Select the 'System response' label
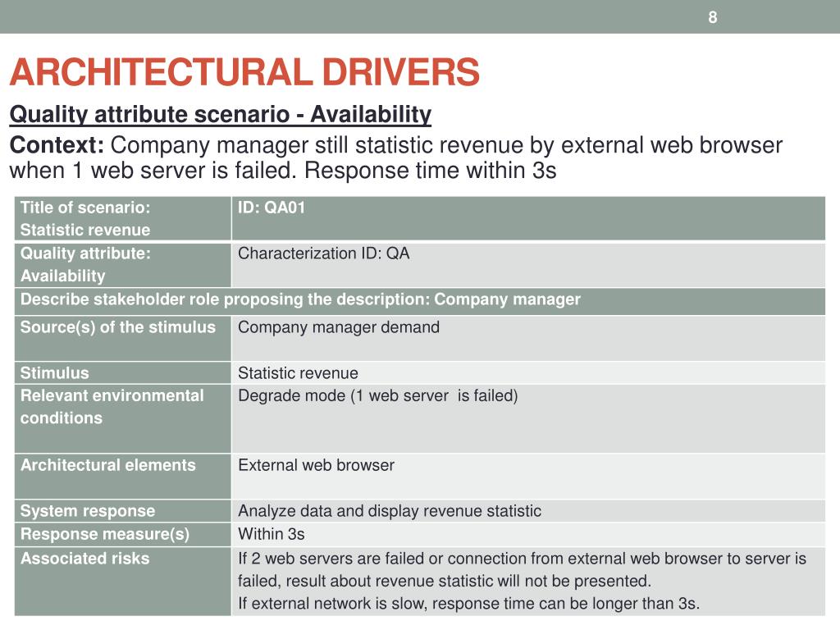 [x=87, y=511]
